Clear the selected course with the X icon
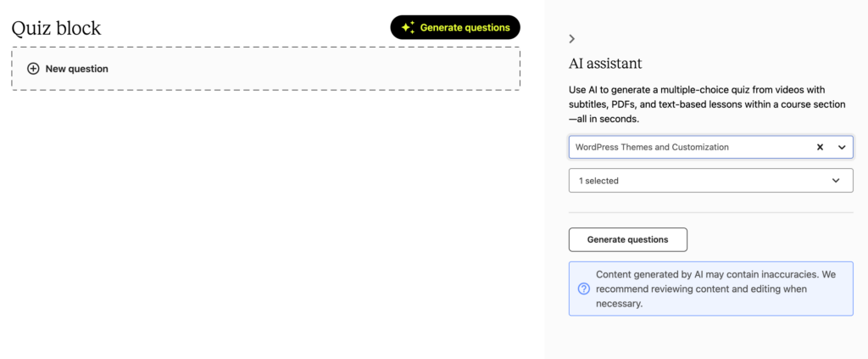This screenshot has height=359, width=868. tap(821, 148)
